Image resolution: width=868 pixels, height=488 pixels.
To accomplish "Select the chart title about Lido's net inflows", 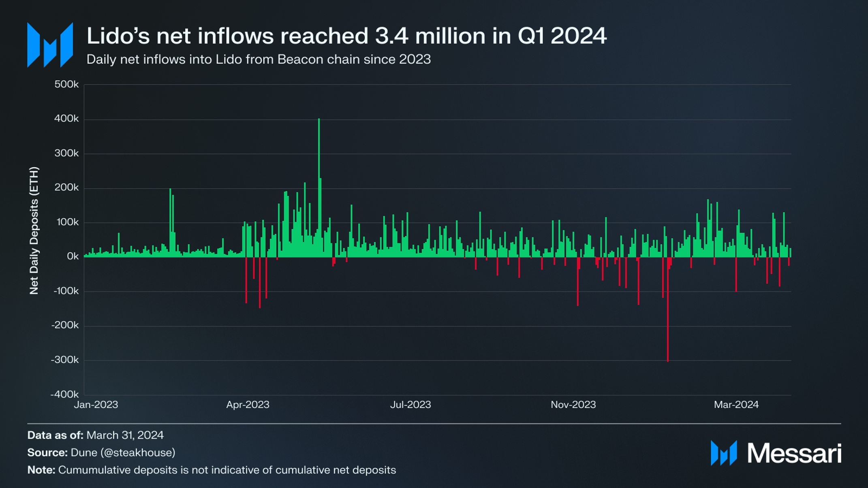I will (x=346, y=36).
